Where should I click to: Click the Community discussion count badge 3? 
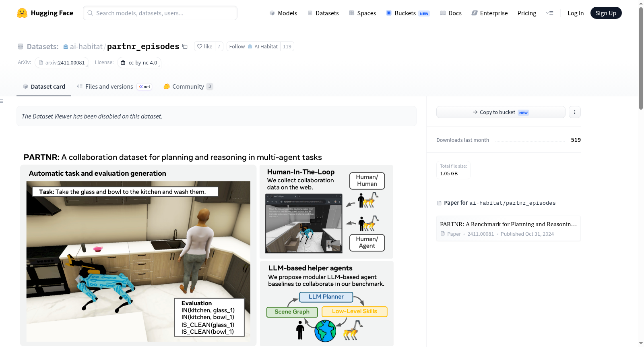click(210, 86)
